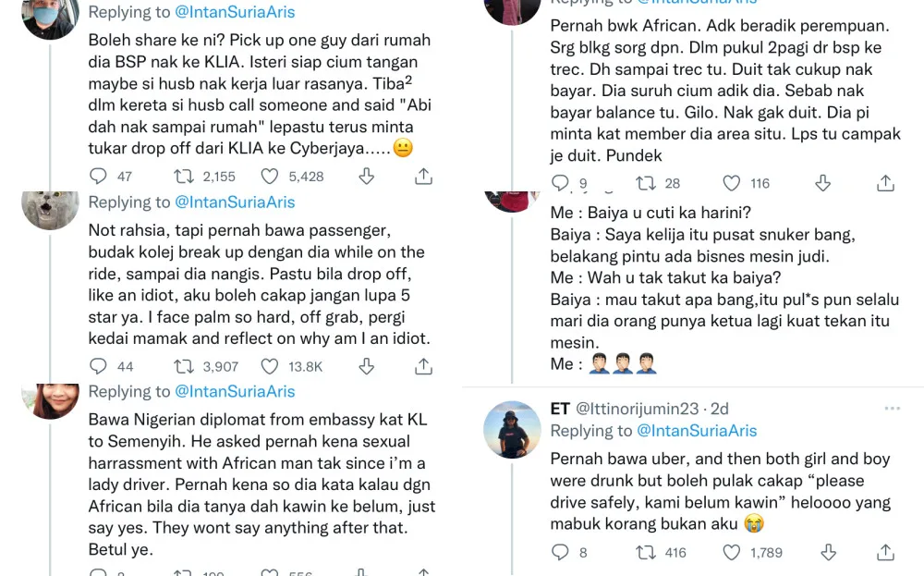Open @IntanSuriaAris link above Nigerian diplomat tweet
924x576 pixels.
[235, 392]
